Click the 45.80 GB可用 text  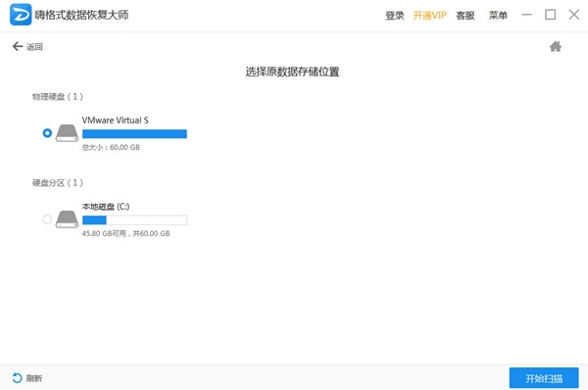(x=104, y=233)
